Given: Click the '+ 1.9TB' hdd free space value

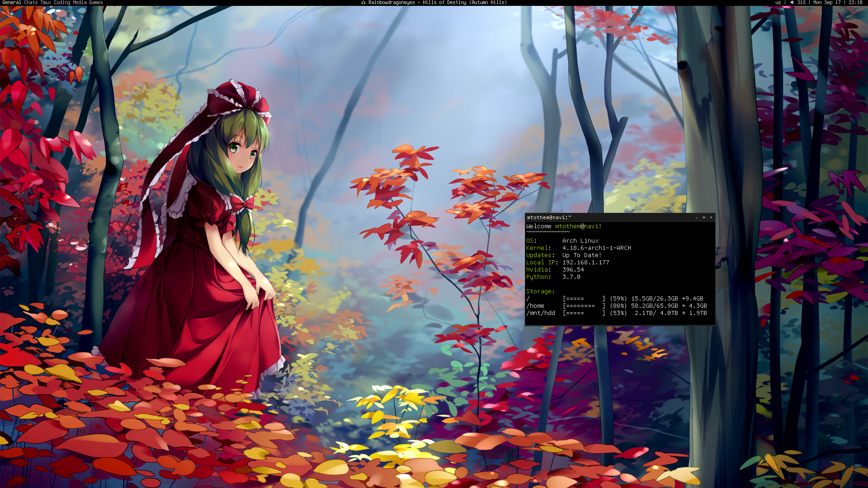Looking at the screenshot, I should (694, 313).
